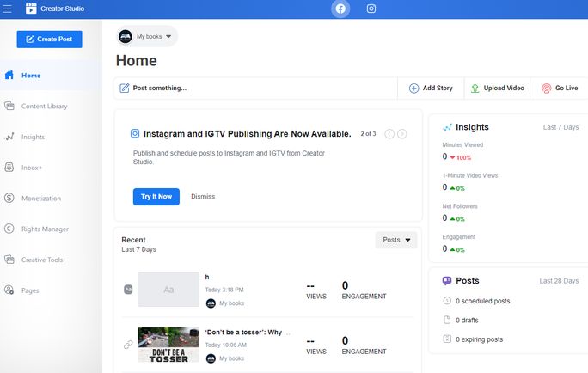Go to previous announcement card
The image size is (588, 373).
coord(389,134)
